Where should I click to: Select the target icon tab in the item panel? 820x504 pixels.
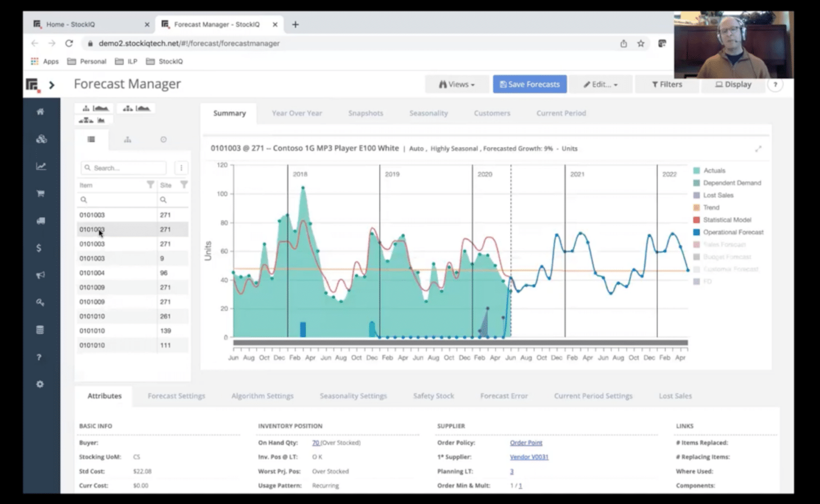click(163, 139)
